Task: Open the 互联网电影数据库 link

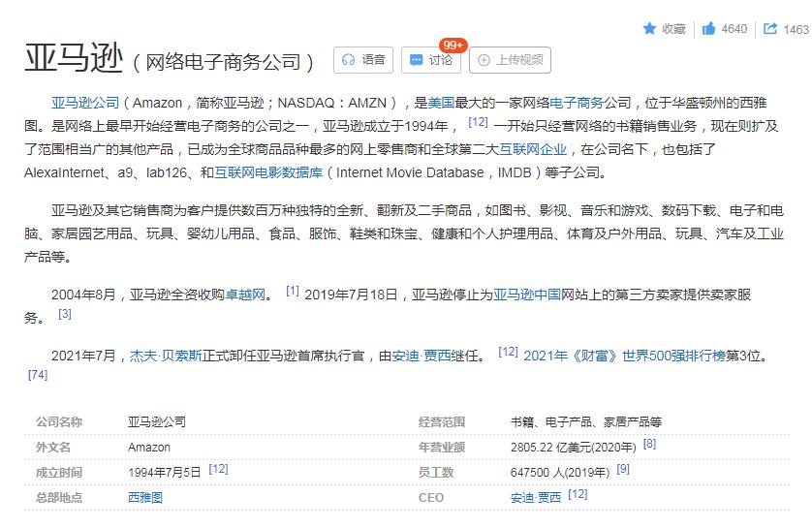Action: click(268, 172)
